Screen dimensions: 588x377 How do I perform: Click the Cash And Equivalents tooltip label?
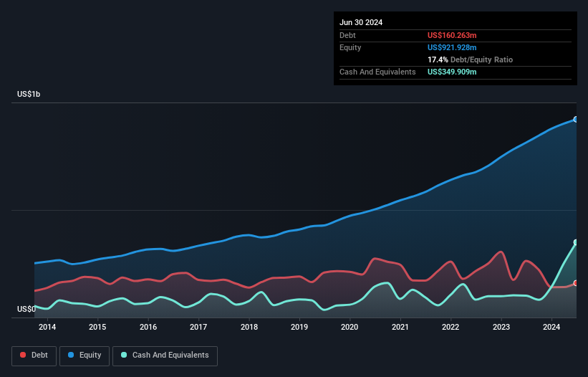pyautogui.click(x=377, y=72)
